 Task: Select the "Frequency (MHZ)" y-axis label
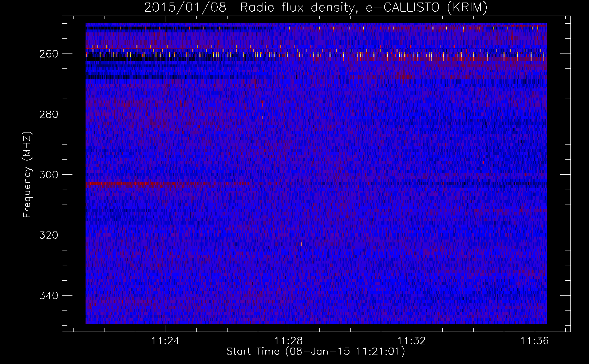coord(27,175)
